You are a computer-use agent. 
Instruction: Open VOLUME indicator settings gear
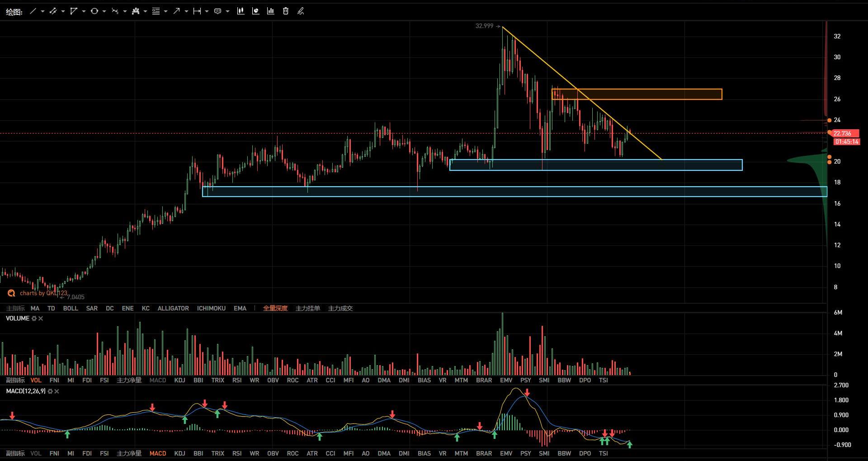click(x=34, y=319)
